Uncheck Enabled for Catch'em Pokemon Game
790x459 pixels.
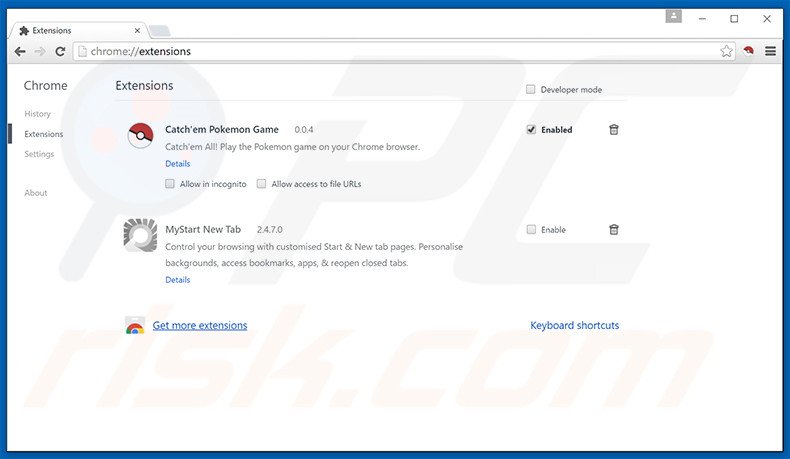click(x=531, y=130)
